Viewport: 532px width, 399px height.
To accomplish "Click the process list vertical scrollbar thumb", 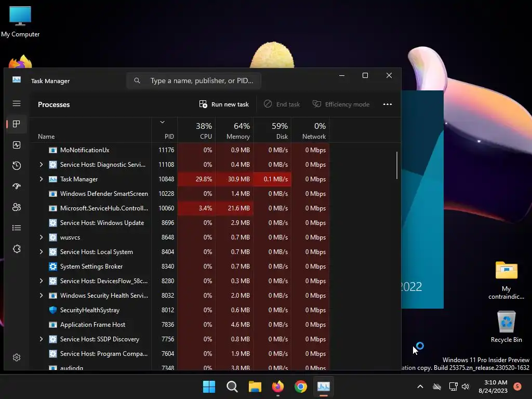I will tap(396, 165).
